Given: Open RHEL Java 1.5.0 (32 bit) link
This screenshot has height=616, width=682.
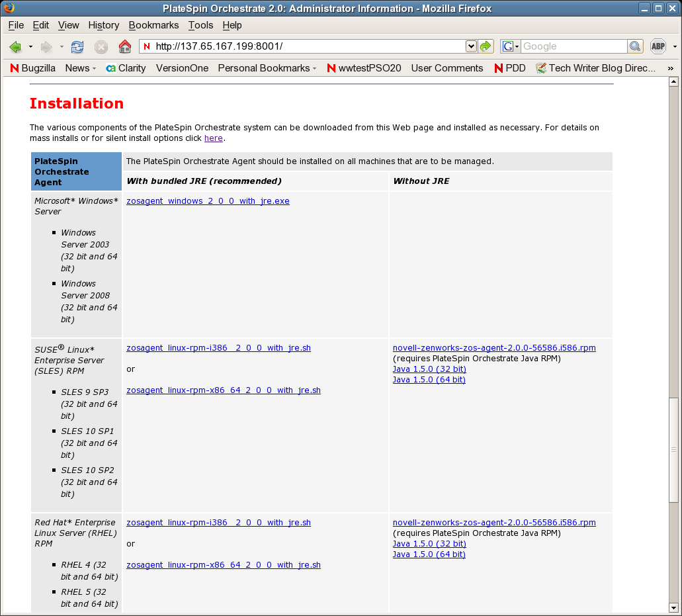Looking at the screenshot, I should (429, 544).
